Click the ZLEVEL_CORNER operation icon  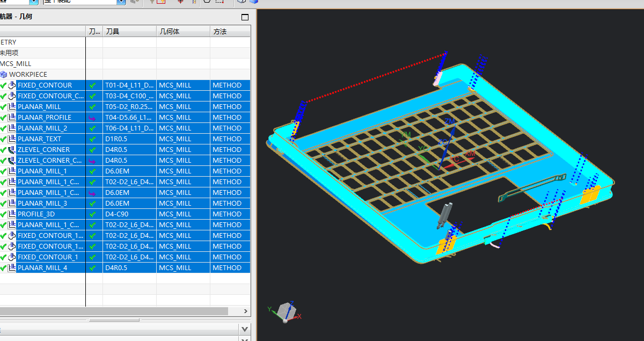click(11, 150)
